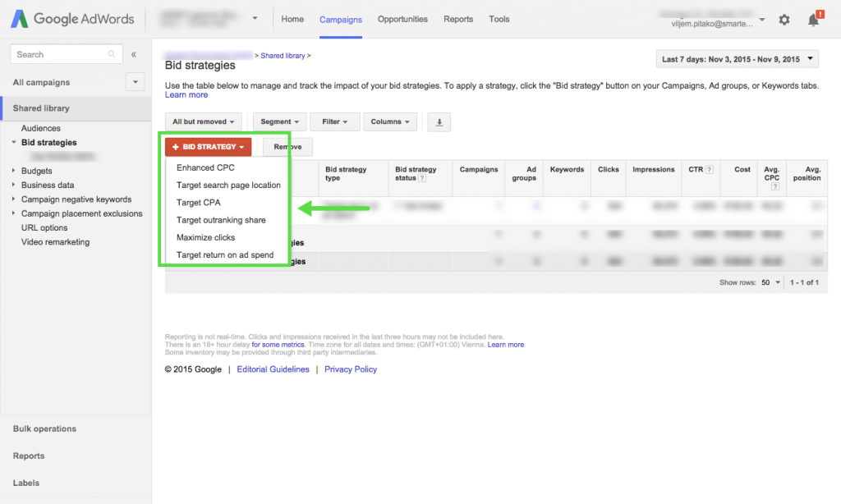The height and width of the screenshot is (504, 841).
Task: Collapse the Bid strategies tree node
Action: click(x=14, y=143)
